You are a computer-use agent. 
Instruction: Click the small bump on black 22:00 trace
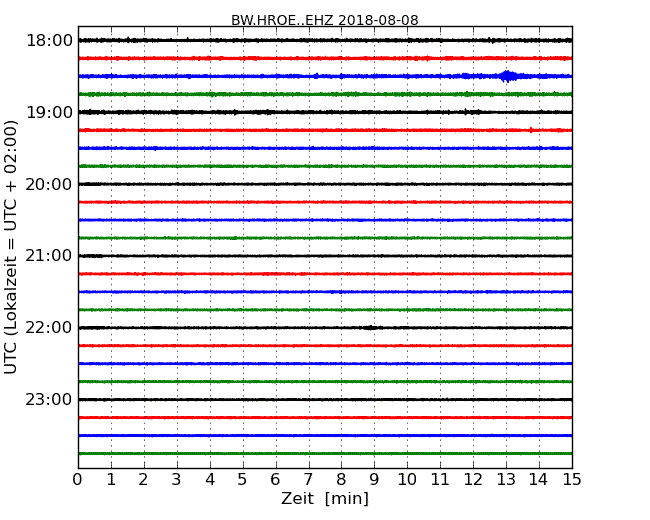pos(371,328)
